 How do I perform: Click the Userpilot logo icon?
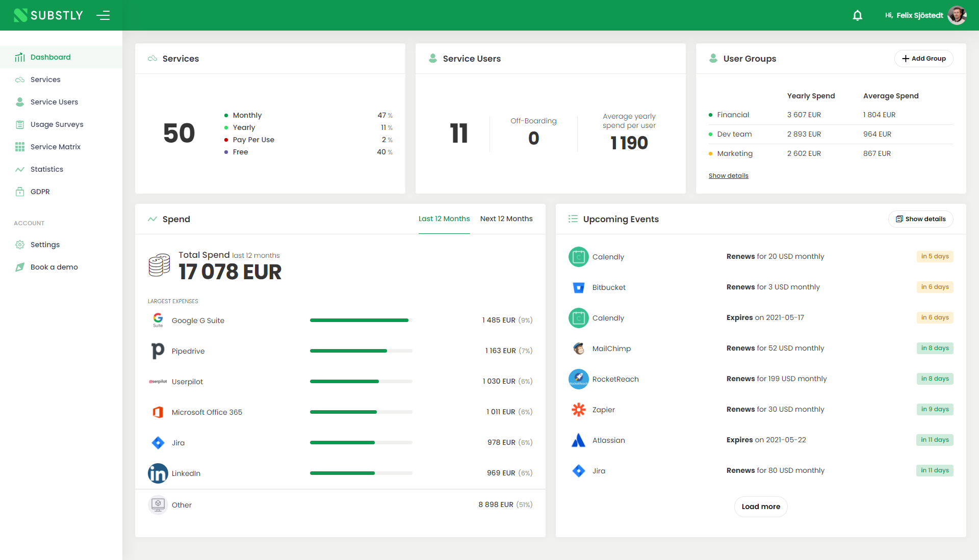[158, 381]
